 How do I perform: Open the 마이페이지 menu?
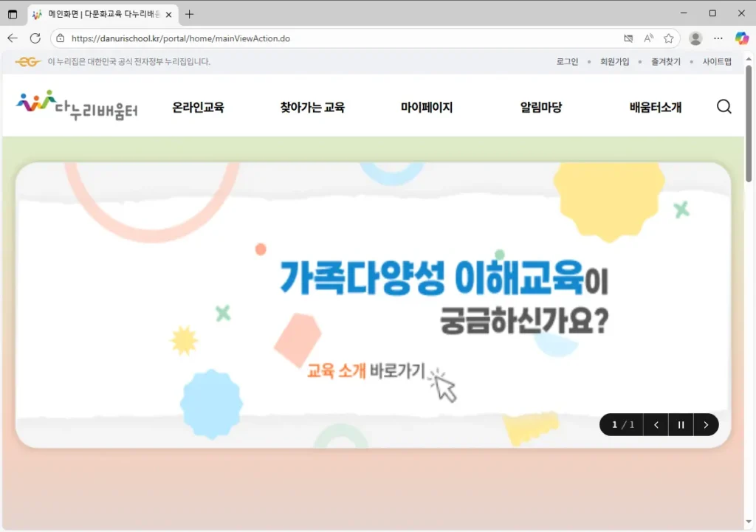(x=427, y=106)
